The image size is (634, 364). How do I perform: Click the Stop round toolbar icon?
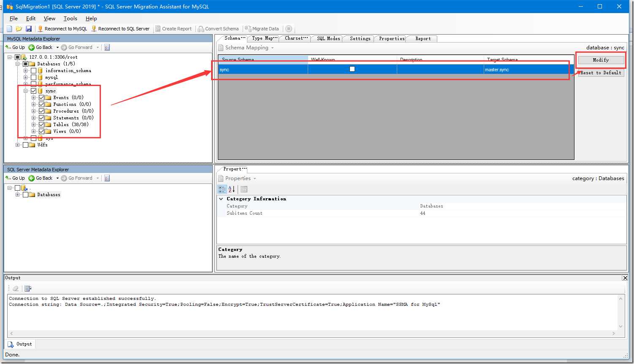(289, 29)
